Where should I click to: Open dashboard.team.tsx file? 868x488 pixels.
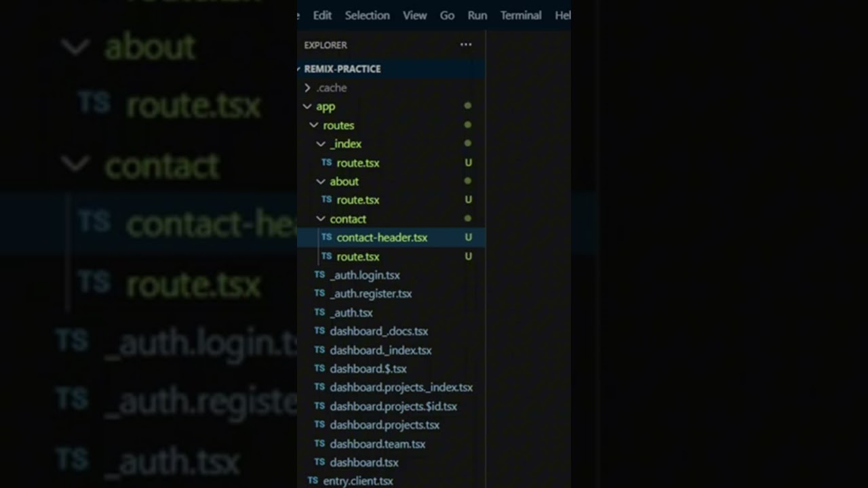tap(378, 444)
